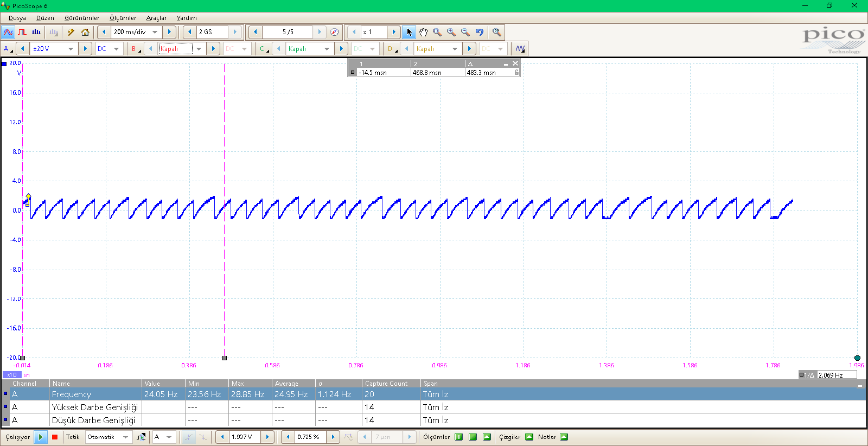Image resolution: width=868 pixels, height=446 pixels.
Task: Open the Ölçümler menu
Action: (123, 18)
